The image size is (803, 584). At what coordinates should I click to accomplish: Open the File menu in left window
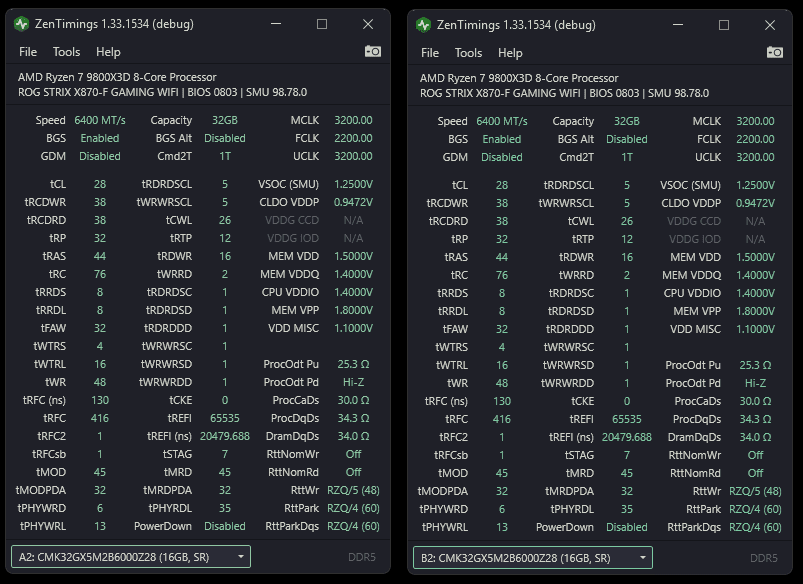coord(28,52)
